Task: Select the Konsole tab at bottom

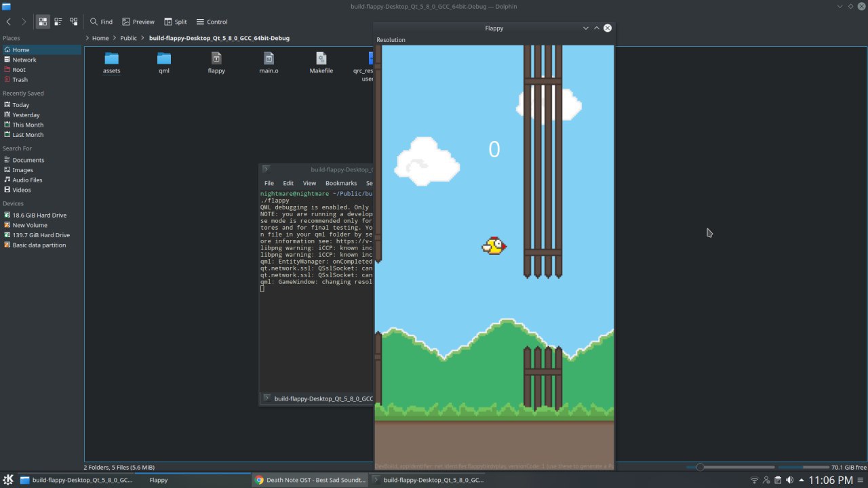Action: (317, 399)
